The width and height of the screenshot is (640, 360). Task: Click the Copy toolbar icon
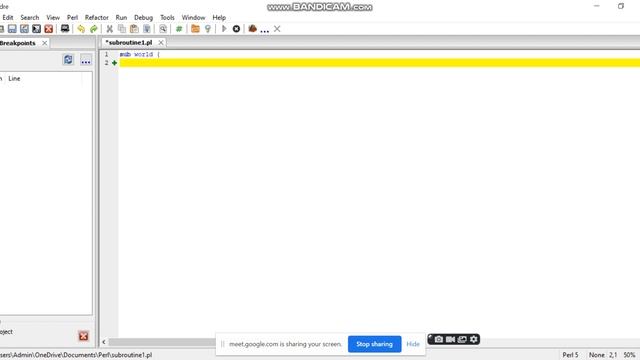click(122, 29)
